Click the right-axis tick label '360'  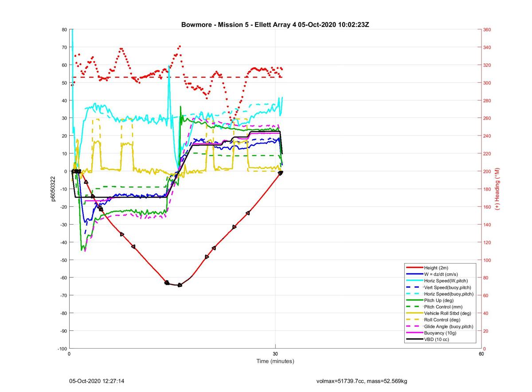487,30
